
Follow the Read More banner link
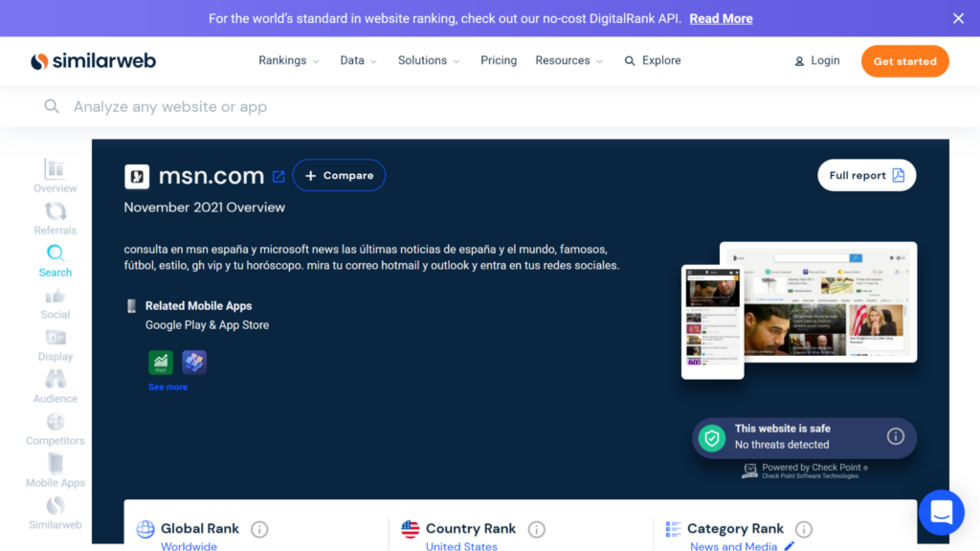coord(721,19)
